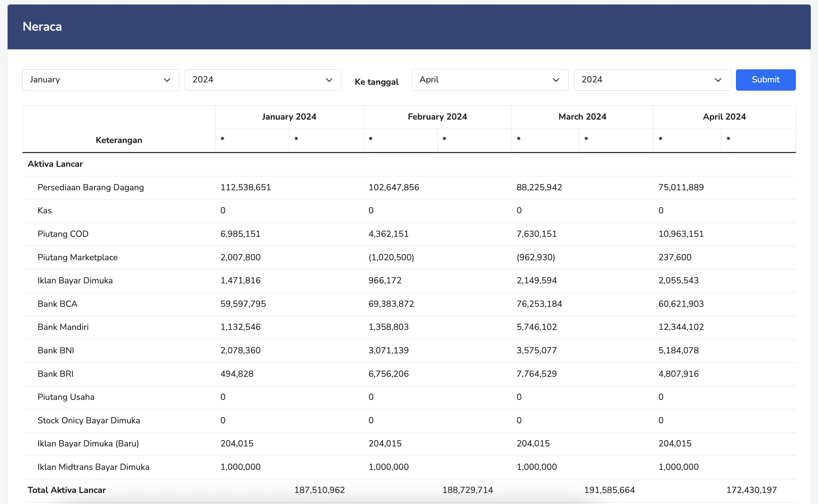Click Bank Mandiri value 1,358,803
Viewport: 818px width, 504px height.
[x=388, y=327]
